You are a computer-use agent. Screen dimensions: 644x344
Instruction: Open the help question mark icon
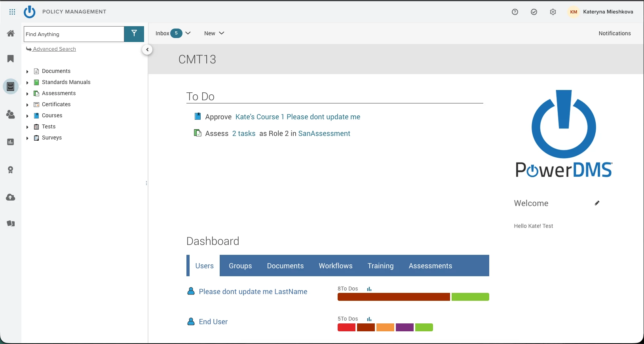[515, 12]
